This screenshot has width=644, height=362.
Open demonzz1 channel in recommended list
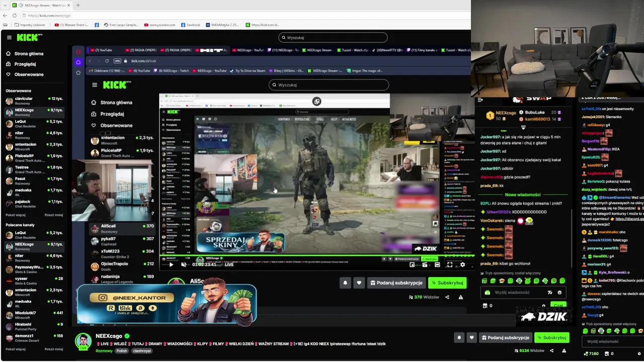click(34, 338)
